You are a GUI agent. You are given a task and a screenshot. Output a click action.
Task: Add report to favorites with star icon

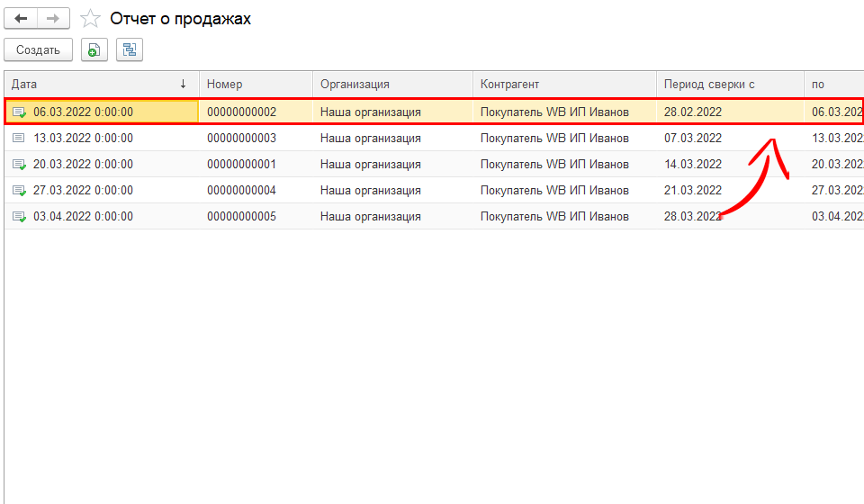[90, 18]
